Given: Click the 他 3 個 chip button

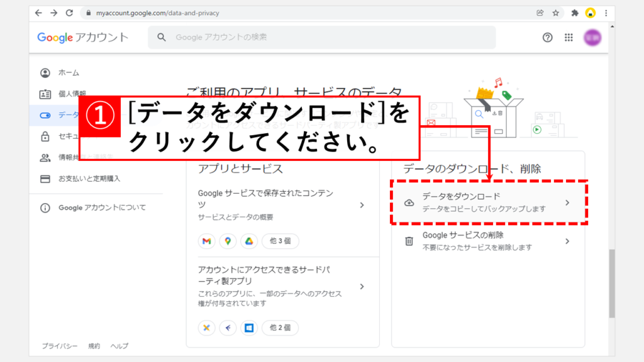Looking at the screenshot, I should pyautogui.click(x=280, y=241).
